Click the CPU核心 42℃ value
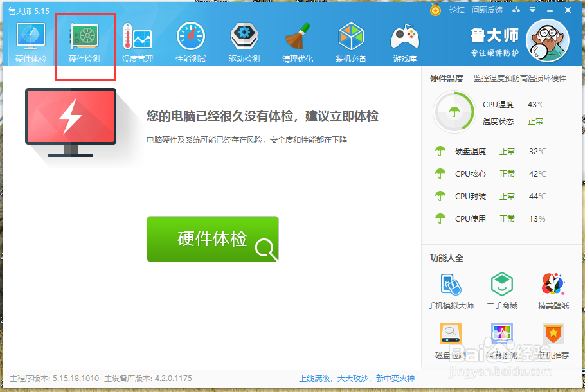585x392 pixels. tap(537, 174)
